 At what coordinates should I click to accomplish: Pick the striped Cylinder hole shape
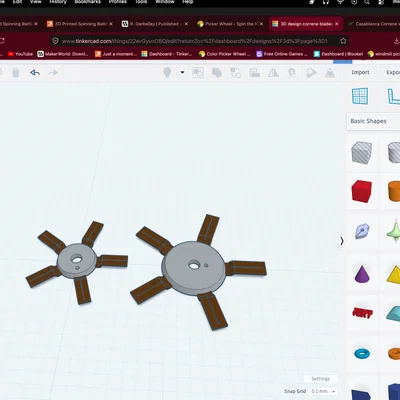click(x=394, y=152)
